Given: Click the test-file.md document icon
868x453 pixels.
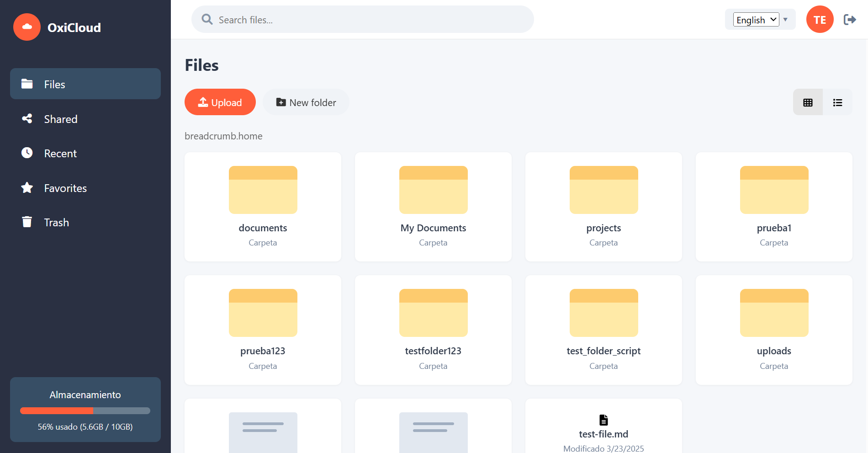Looking at the screenshot, I should coord(603,420).
